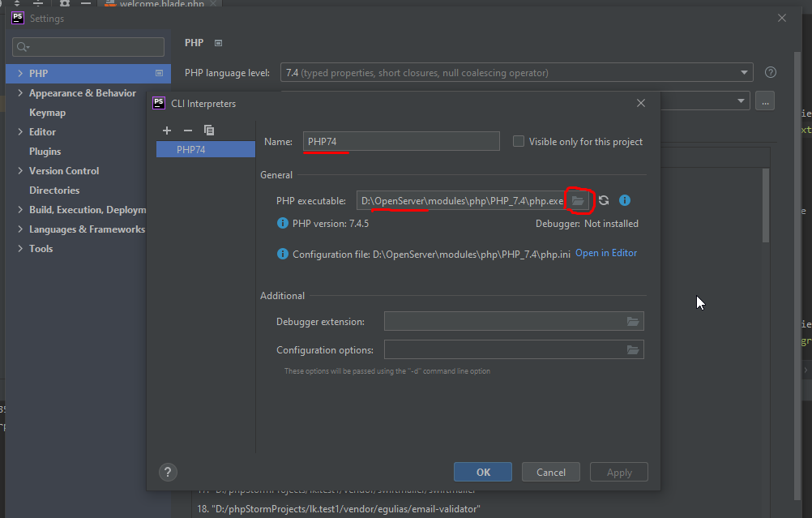Browse for PHP executable folder icon
Image resolution: width=812 pixels, height=518 pixels.
point(578,200)
